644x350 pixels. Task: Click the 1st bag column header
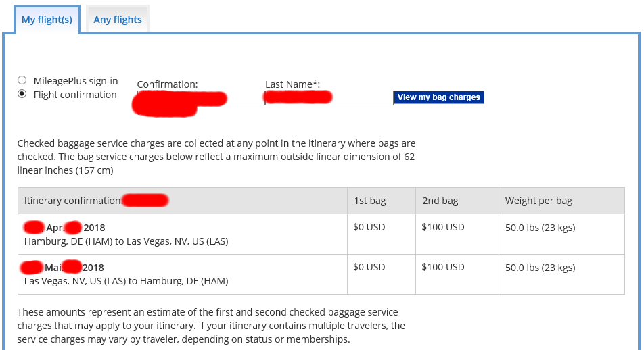[370, 201]
